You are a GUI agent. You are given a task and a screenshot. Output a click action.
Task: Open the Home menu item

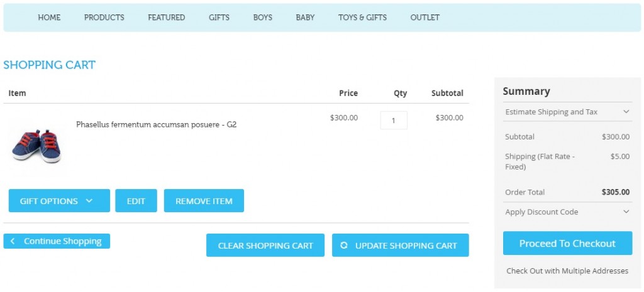pyautogui.click(x=49, y=18)
